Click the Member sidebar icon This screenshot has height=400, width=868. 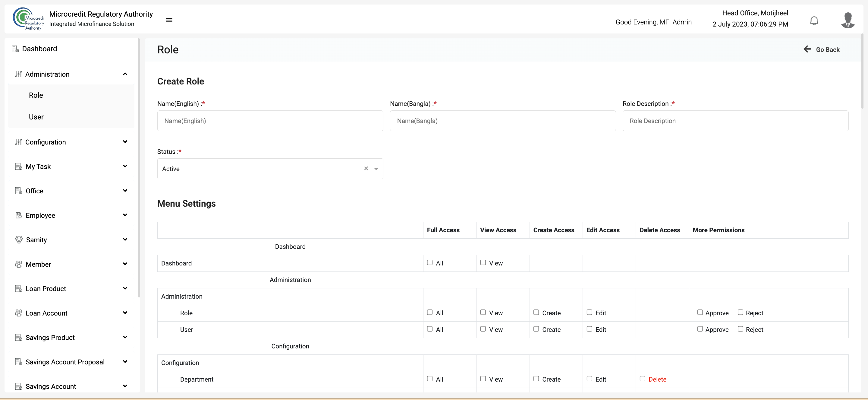pos(19,264)
